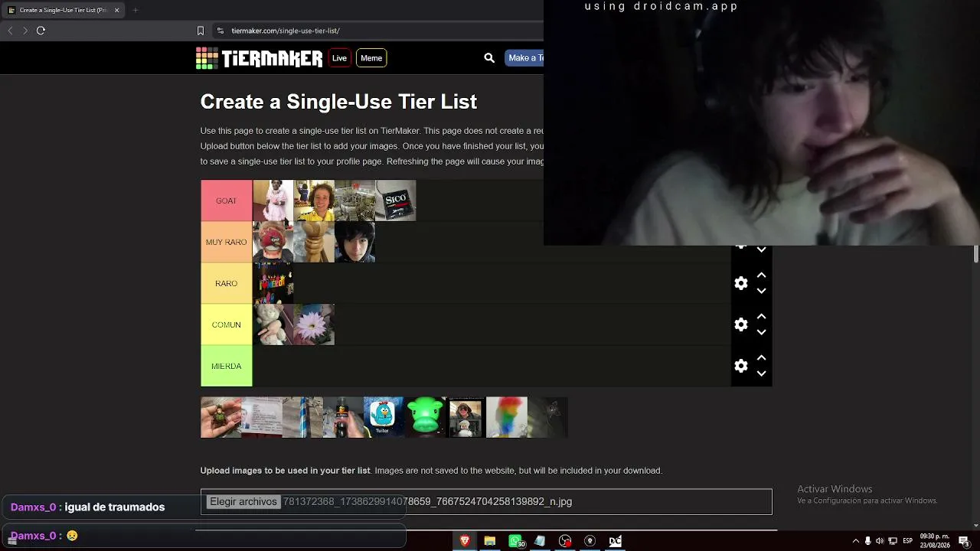Click the microphone tray icon
This screenshot has width=980, height=551.
click(867, 541)
